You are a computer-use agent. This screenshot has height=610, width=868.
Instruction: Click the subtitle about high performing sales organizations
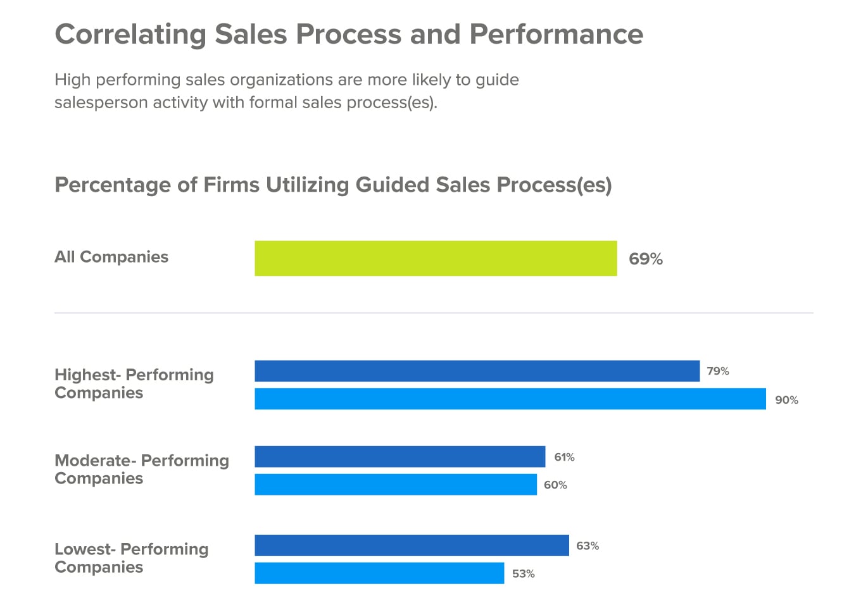point(286,91)
